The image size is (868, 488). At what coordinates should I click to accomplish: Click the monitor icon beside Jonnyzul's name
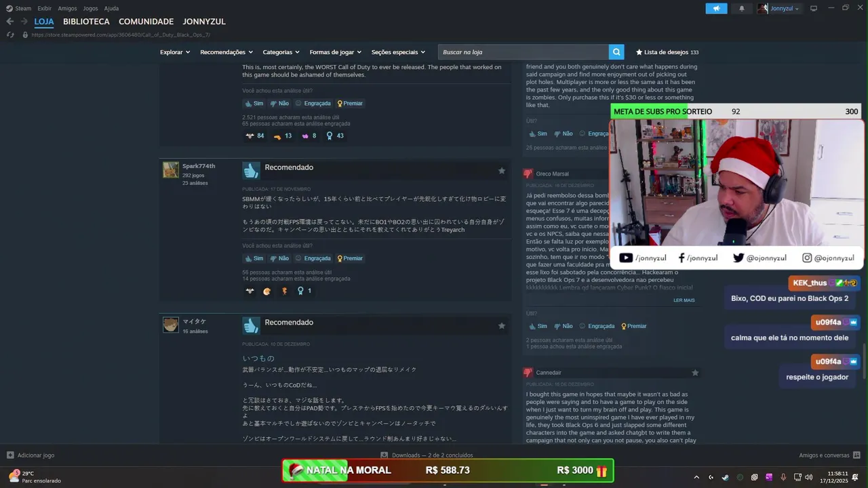pyautogui.click(x=814, y=8)
